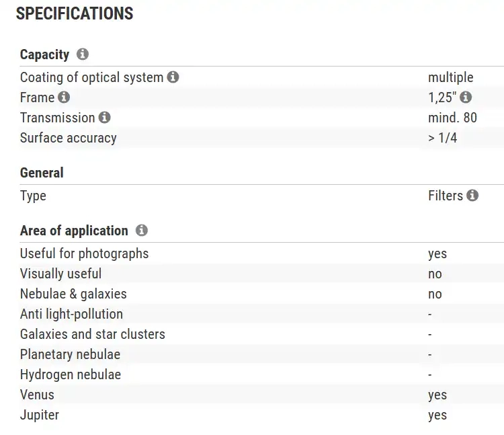Select the Planetary nebulae row label
504x435 pixels.
70,354
